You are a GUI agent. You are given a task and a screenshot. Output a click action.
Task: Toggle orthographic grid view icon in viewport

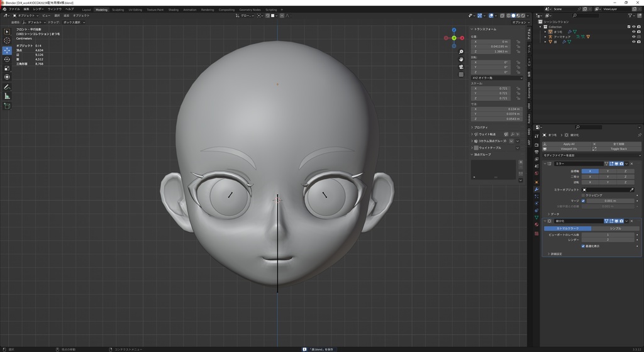point(461,74)
